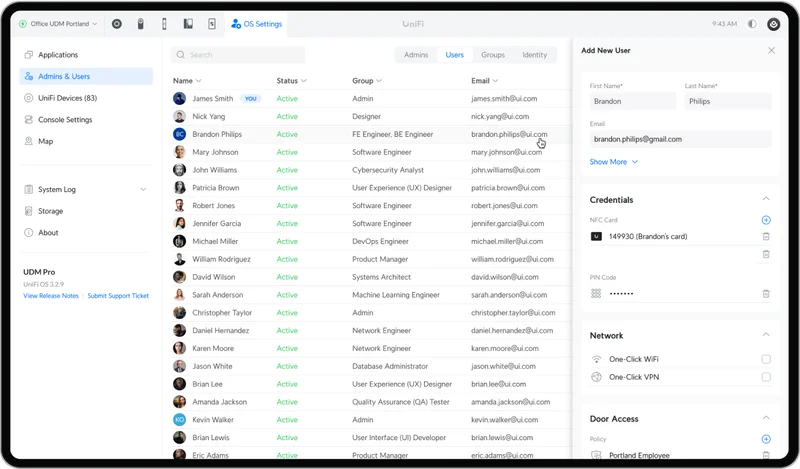Add a new Door Access policy
This screenshot has height=469, width=800.
tap(766, 439)
